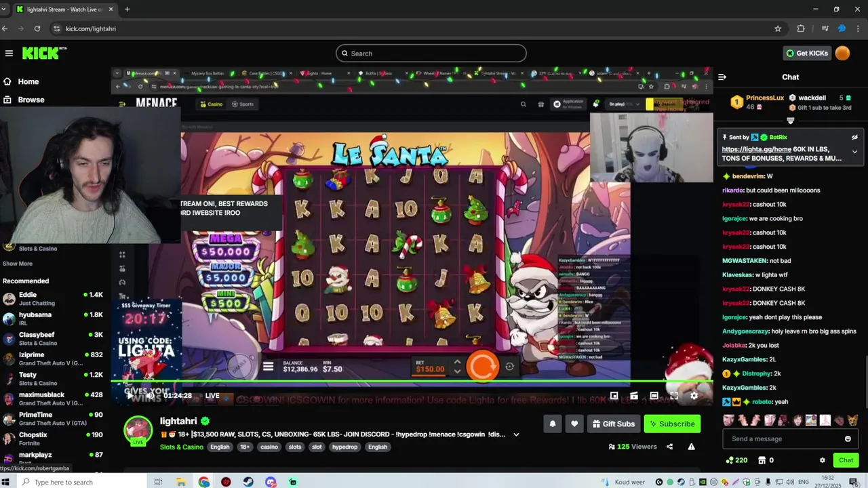Open Steam from the taskbar
This screenshot has width=868, height=488.
(248, 482)
